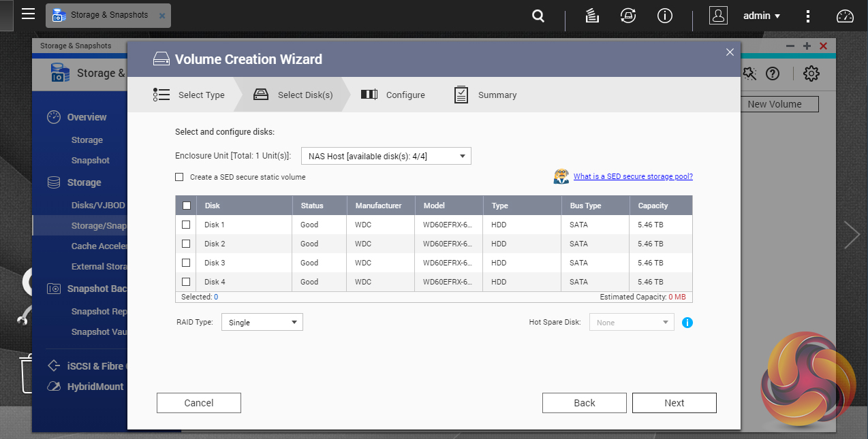Image resolution: width=868 pixels, height=439 pixels.
Task: Open the three-dot more options menu
Action: 807,16
